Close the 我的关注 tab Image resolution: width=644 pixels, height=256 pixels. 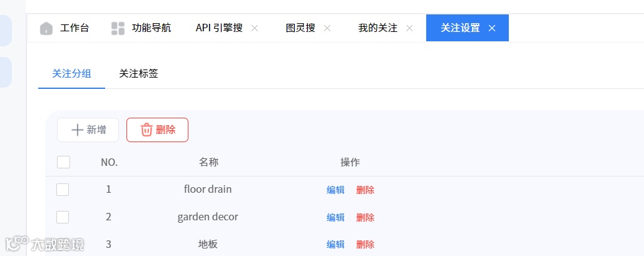tap(409, 28)
